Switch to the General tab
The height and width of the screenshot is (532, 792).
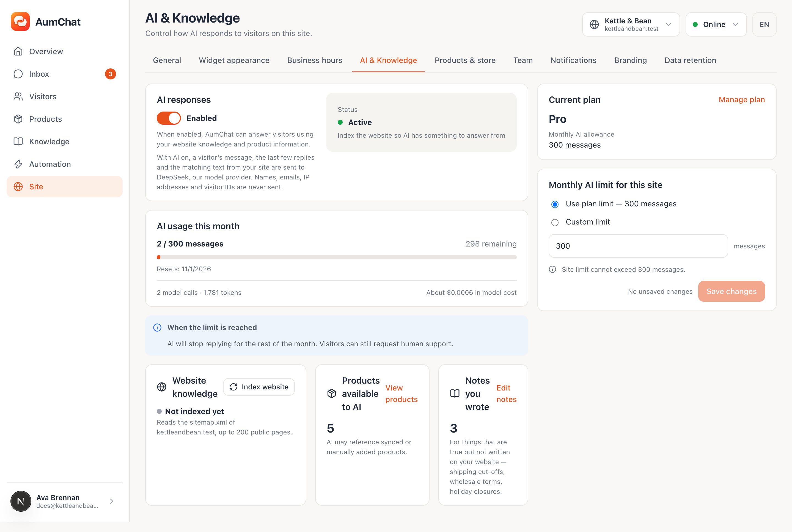[167, 60]
